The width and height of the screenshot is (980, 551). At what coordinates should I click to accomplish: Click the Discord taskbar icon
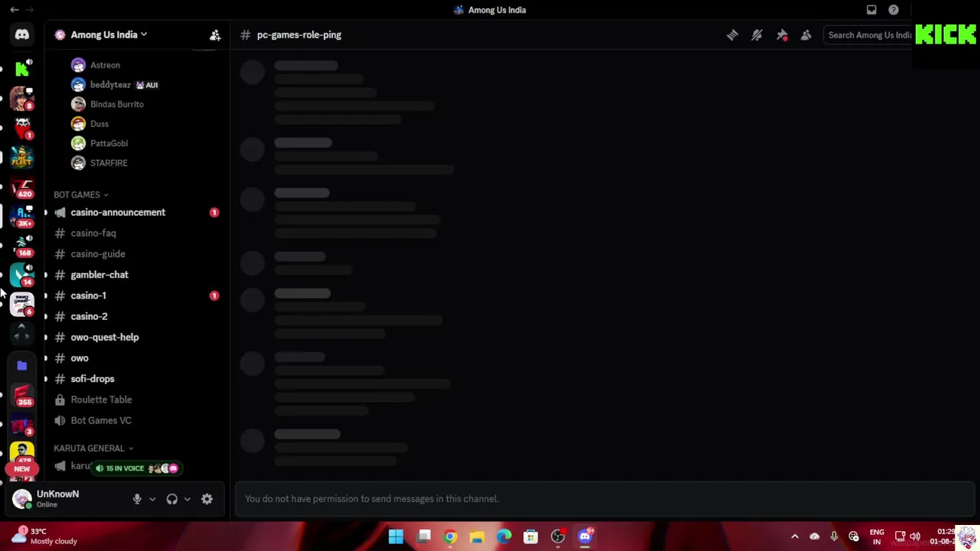pos(585,536)
